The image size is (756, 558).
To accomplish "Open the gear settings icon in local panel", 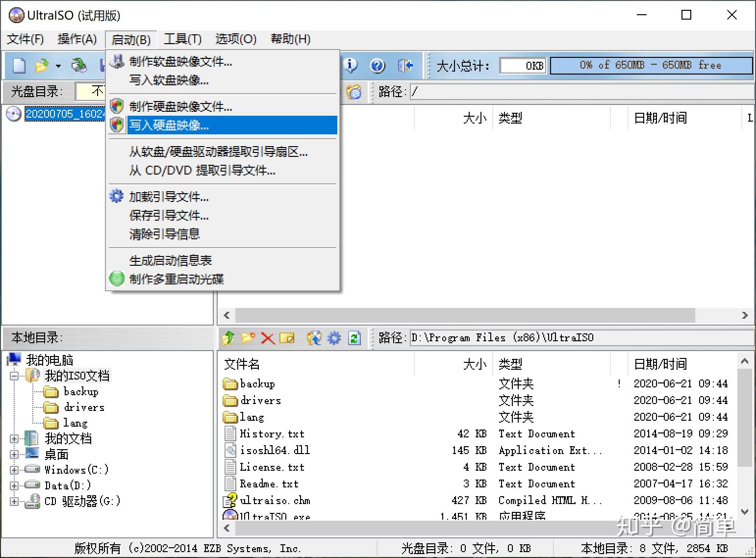I will (334, 338).
